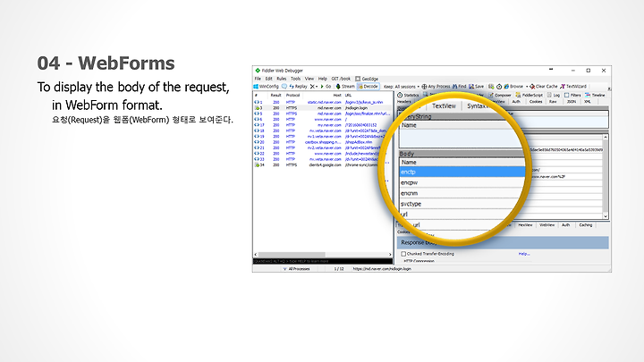This screenshot has width=644, height=362.
Task: Click the session list horizontal scrollbar
Action: pyautogui.click(x=323, y=255)
